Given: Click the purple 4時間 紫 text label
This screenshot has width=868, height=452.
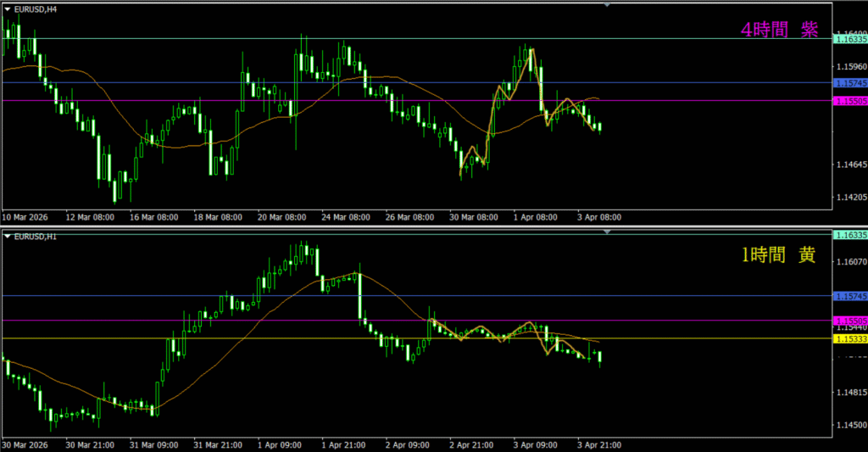Looking at the screenshot, I should coord(779,30).
